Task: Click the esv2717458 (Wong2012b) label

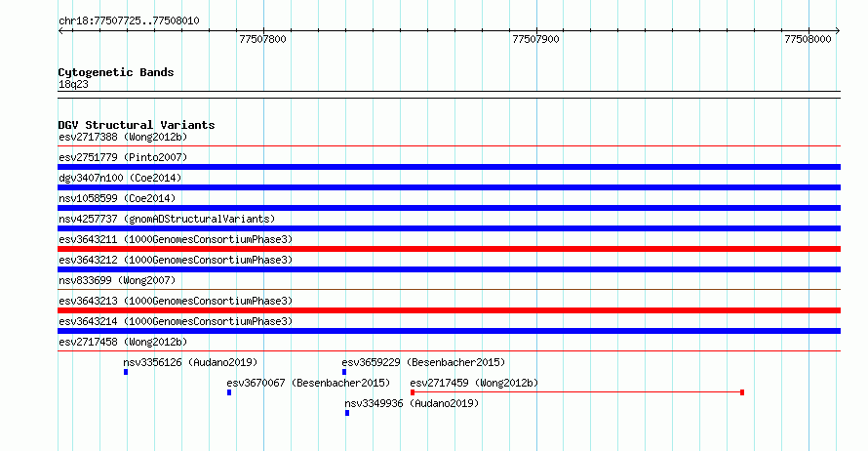Action: [x=123, y=342]
